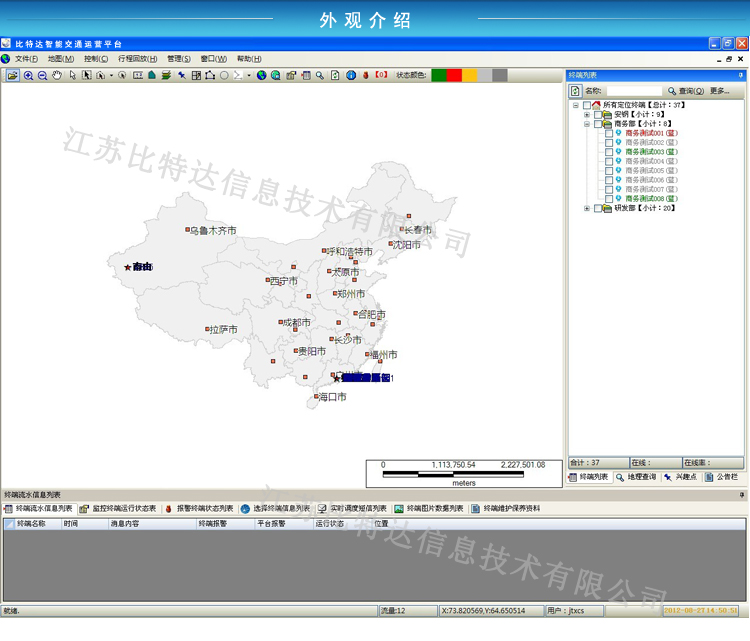Open the 帮助(H) menu
This screenshot has width=750, height=641.
click(249, 59)
